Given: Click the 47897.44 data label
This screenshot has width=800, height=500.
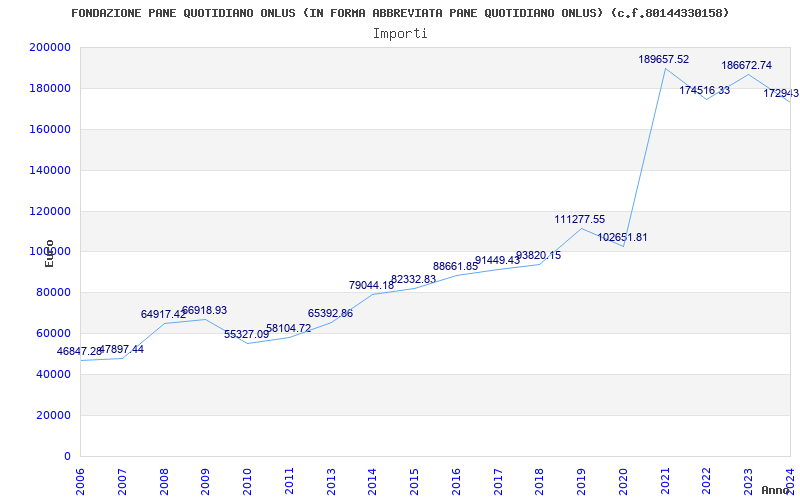Looking at the screenshot, I should (121, 349).
